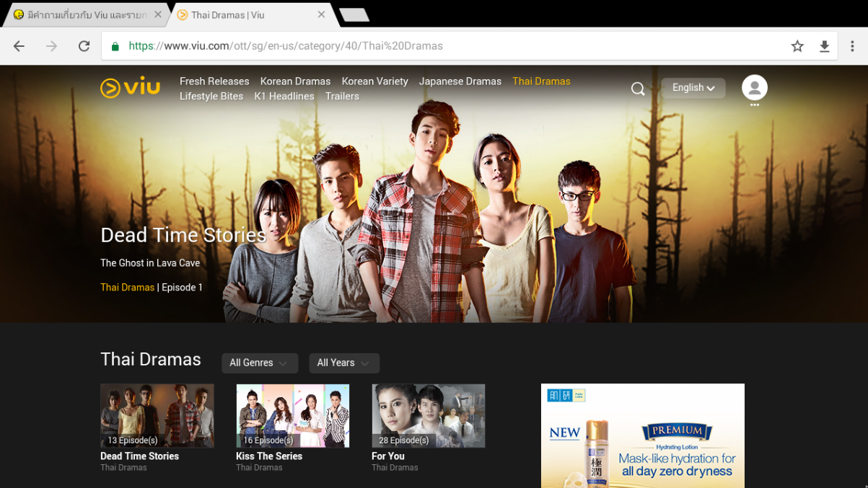This screenshot has width=868, height=488.
Task: Click Thai Dramas label under For You
Action: click(x=395, y=468)
